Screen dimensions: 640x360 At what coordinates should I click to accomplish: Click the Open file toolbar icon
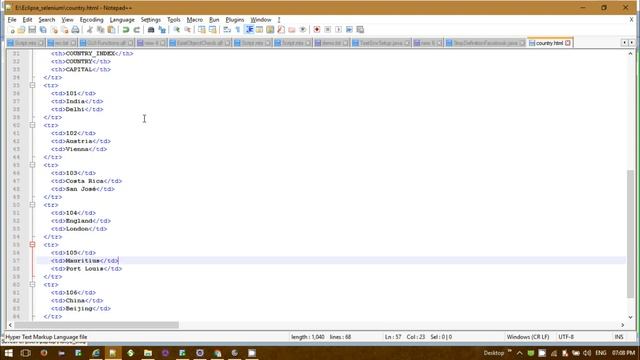tap(22, 30)
